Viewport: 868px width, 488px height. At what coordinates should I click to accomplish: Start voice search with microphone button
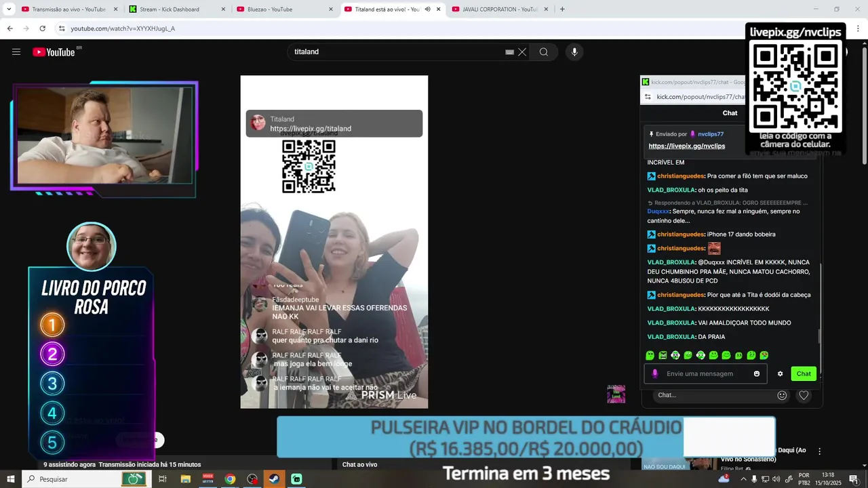point(574,52)
